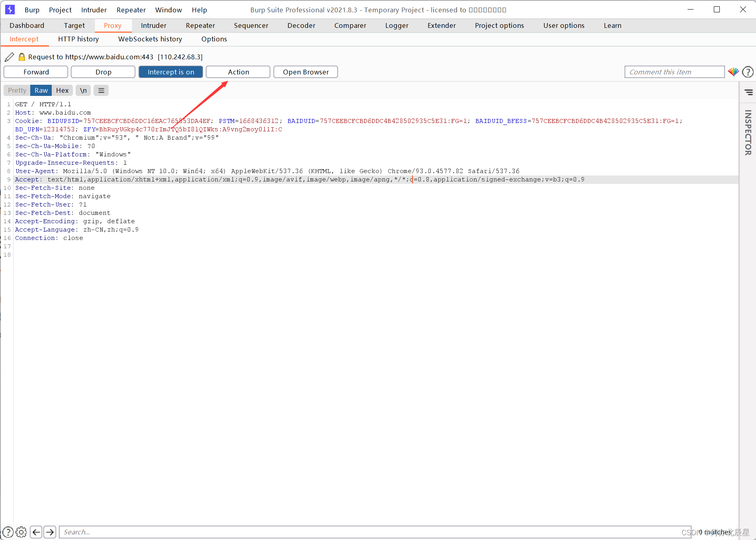This screenshot has width=756, height=540.
Task: Click the Connection: close header line
Action: (49, 238)
